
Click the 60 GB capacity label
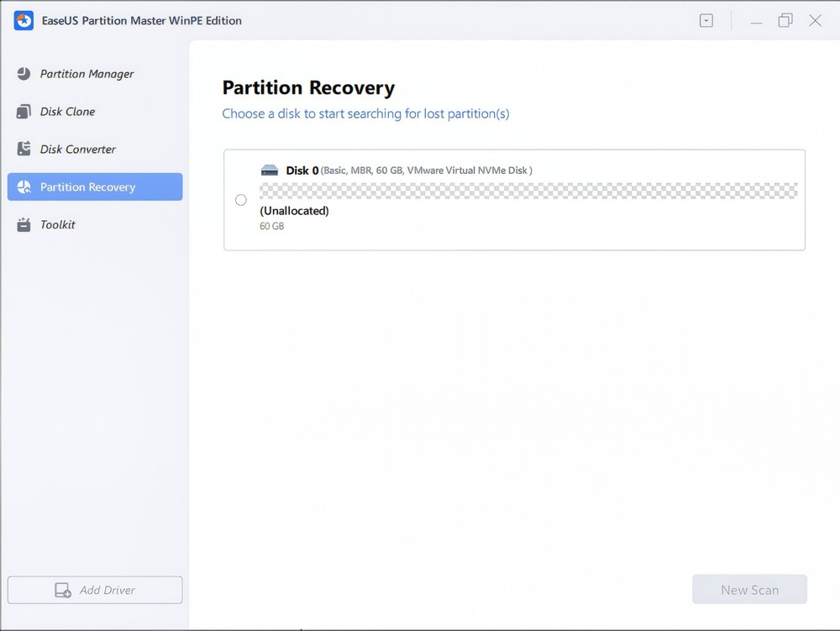(271, 226)
